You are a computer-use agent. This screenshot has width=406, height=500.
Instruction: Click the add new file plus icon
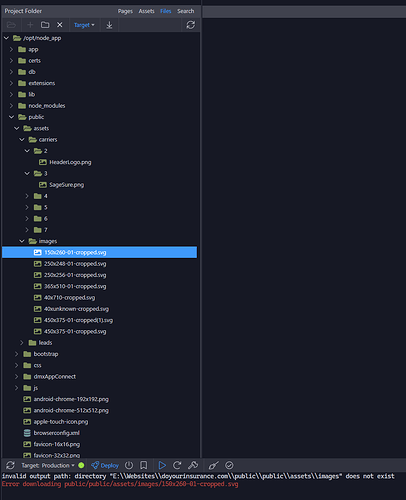point(30,25)
